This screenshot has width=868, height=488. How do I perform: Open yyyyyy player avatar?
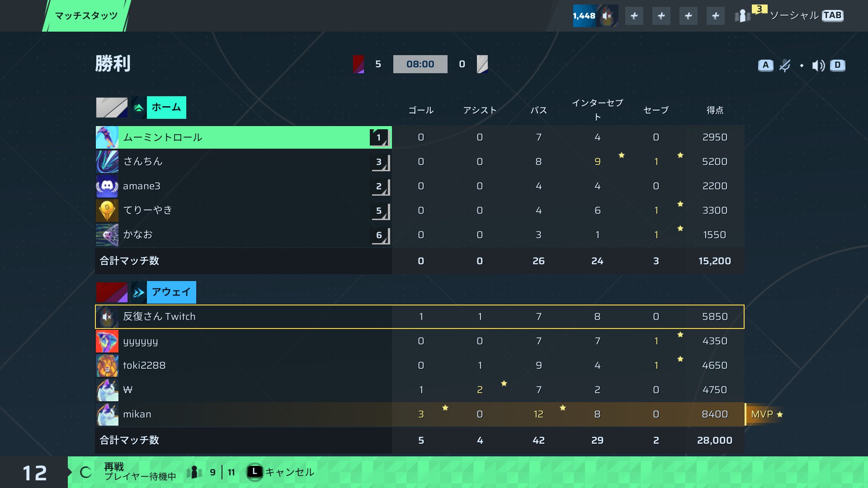pyautogui.click(x=107, y=341)
